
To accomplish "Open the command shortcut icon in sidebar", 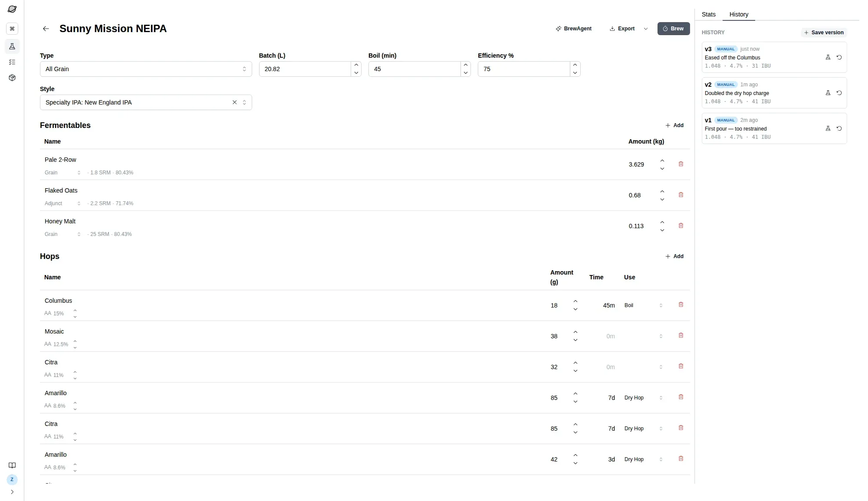I will tap(12, 29).
